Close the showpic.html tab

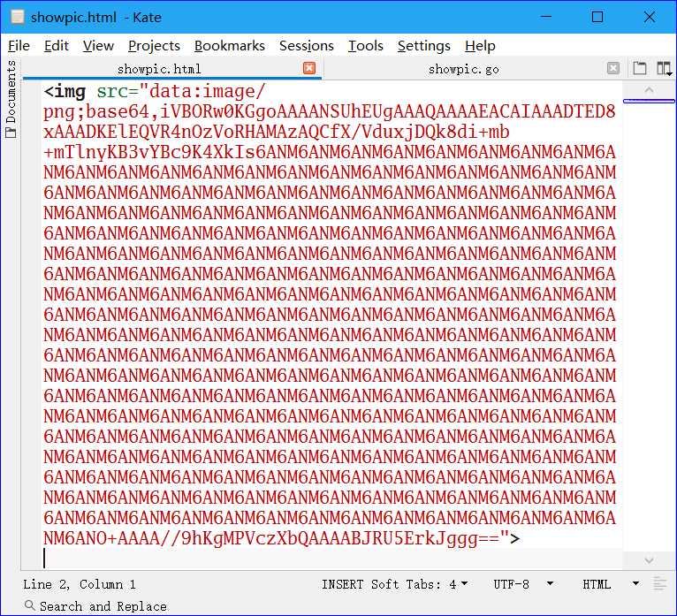pyautogui.click(x=309, y=68)
